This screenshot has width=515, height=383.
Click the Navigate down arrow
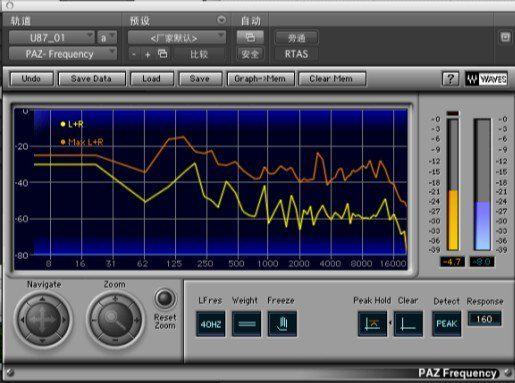click(x=42, y=341)
